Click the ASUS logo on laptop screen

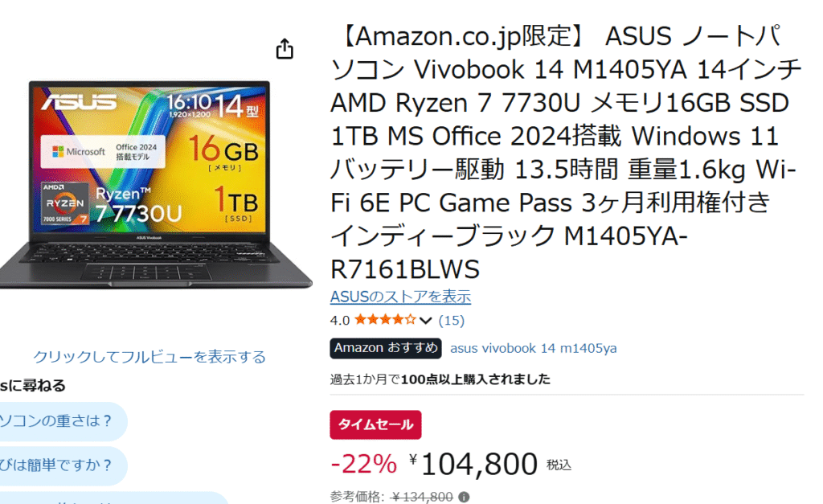pos(80,102)
